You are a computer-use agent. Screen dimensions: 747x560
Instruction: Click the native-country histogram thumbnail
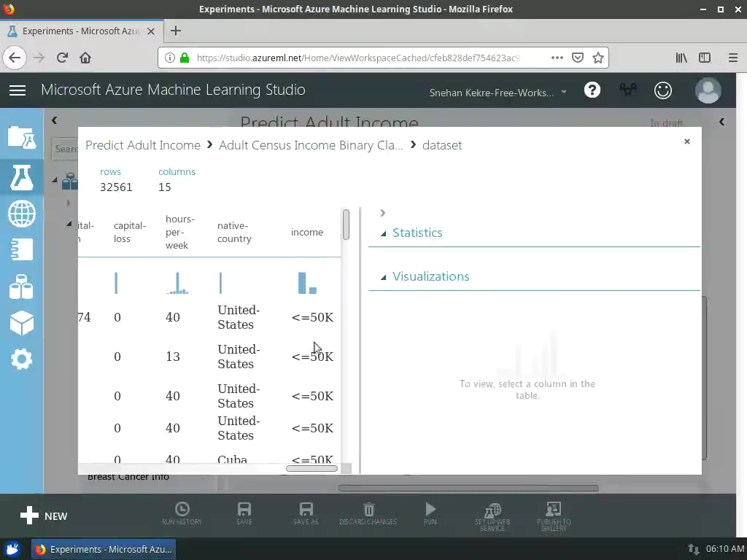220,283
